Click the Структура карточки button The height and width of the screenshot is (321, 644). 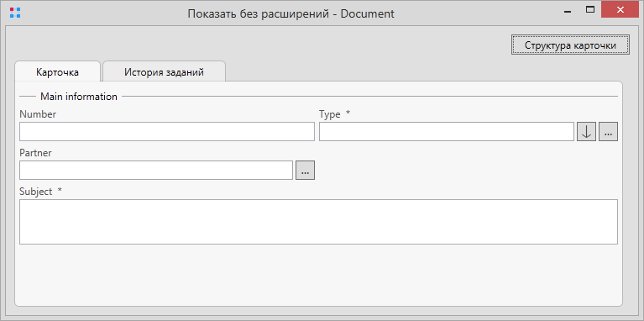point(570,45)
